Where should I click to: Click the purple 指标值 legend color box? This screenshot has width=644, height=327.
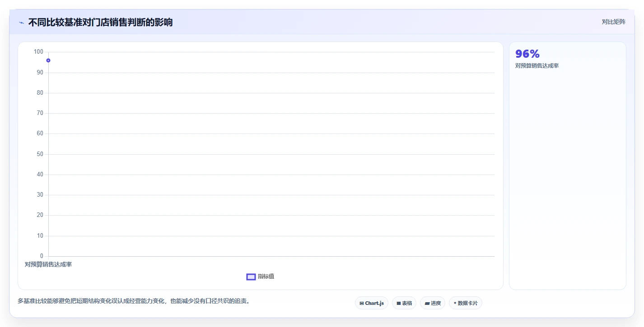pos(251,276)
